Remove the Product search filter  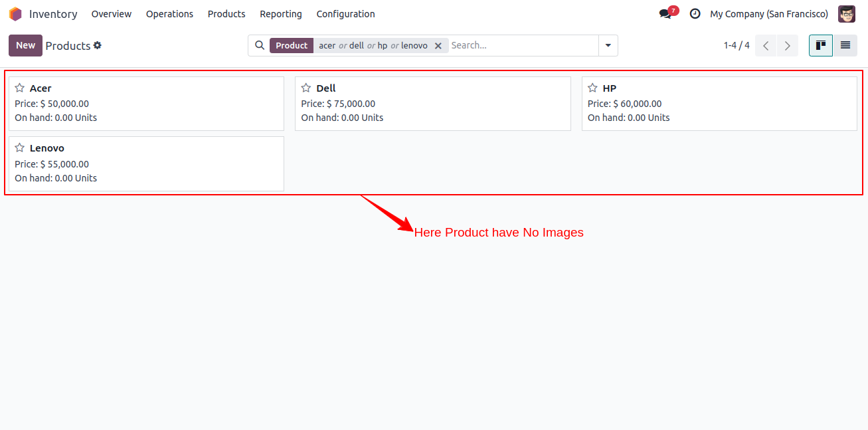pyautogui.click(x=438, y=45)
